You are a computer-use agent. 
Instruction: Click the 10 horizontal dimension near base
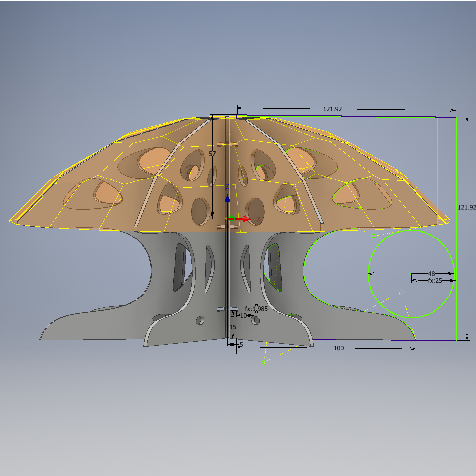coord(243,315)
